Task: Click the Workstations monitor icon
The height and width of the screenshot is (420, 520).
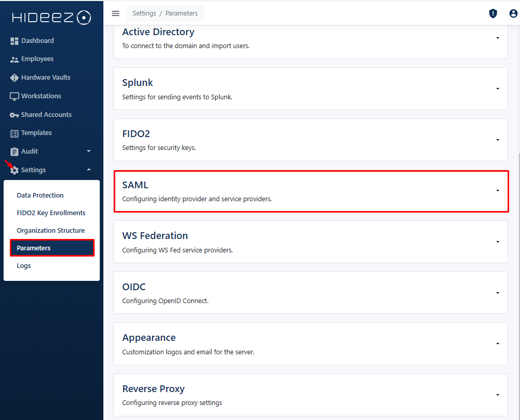Action: (x=14, y=96)
